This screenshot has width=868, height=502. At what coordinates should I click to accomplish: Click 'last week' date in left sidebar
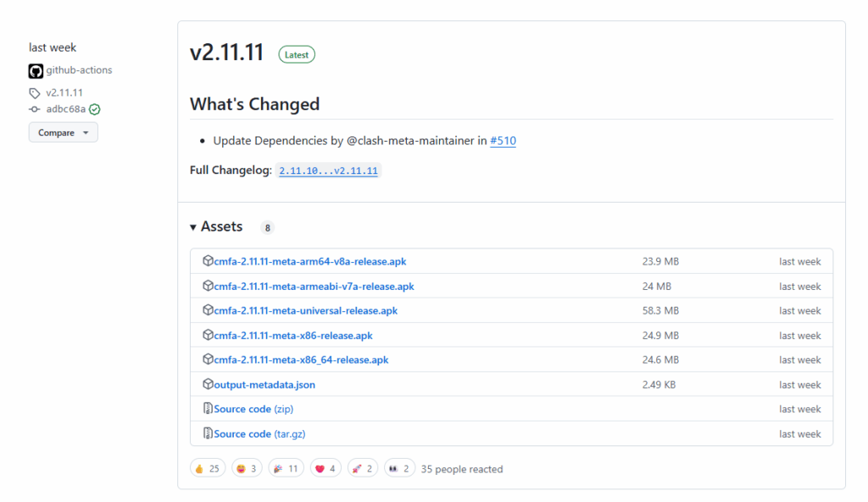[x=53, y=47]
